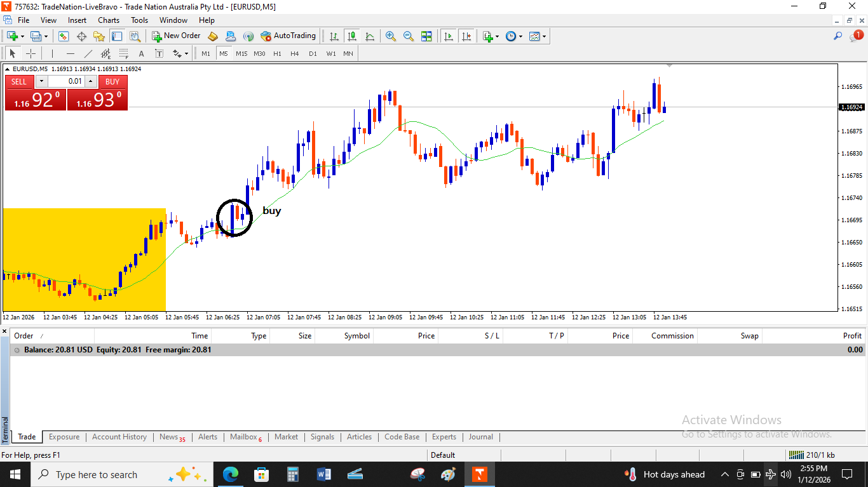Click the Zoom In magnifier icon
Screen dimensions: 868x487
coord(390,36)
